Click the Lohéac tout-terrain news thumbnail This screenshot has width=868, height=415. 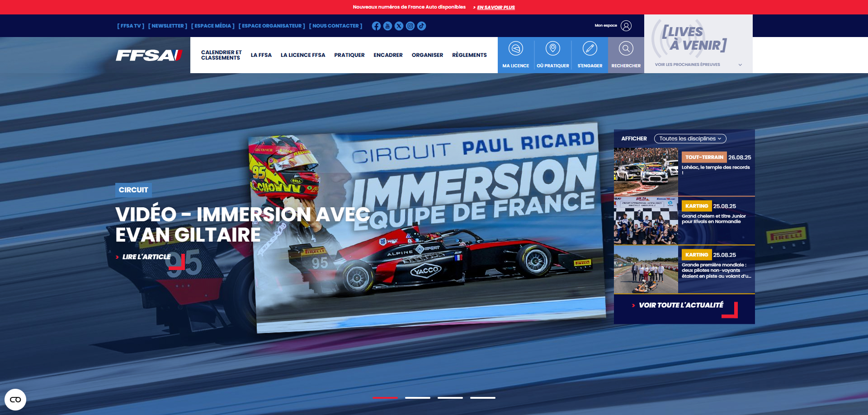pos(646,172)
